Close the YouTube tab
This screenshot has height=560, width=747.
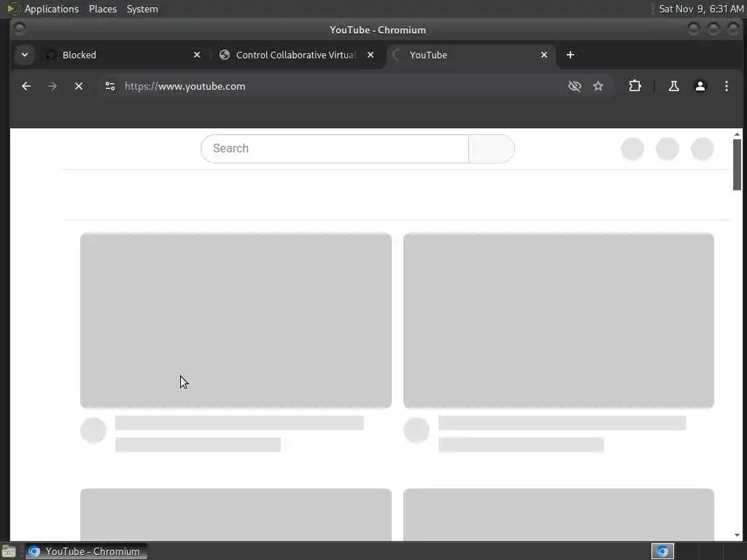click(x=544, y=55)
